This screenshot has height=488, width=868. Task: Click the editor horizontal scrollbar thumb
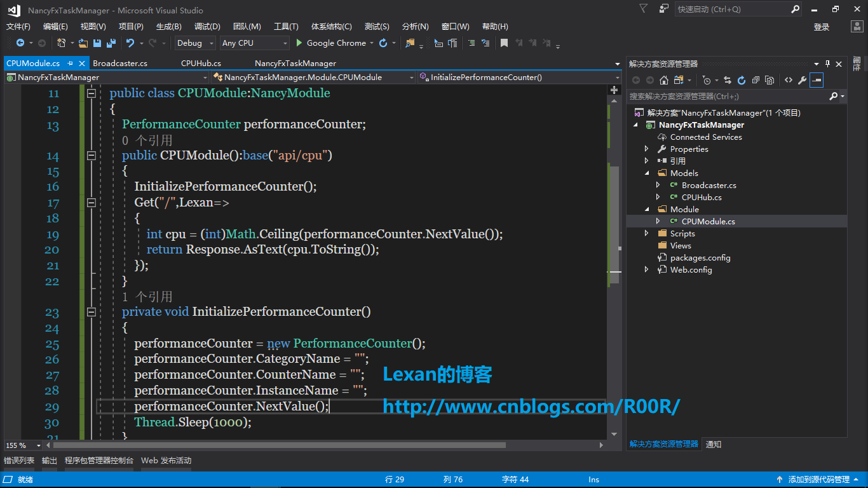click(280, 445)
